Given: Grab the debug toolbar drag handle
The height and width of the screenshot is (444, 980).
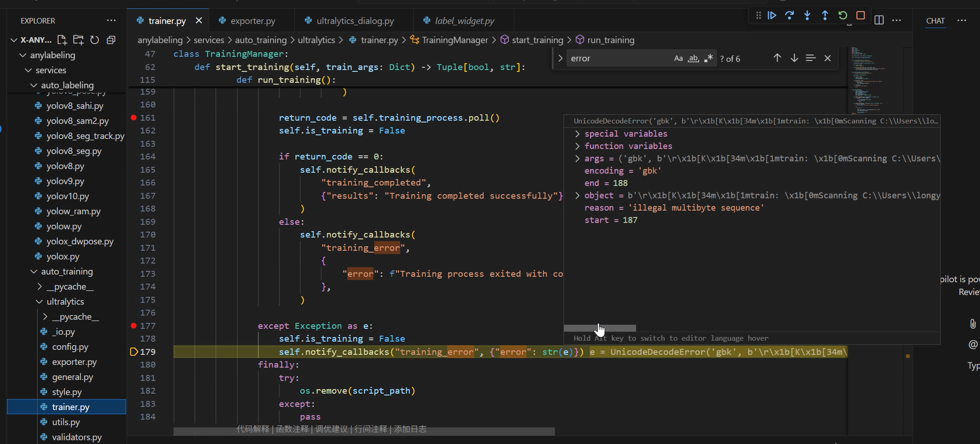Looking at the screenshot, I should point(758,15).
